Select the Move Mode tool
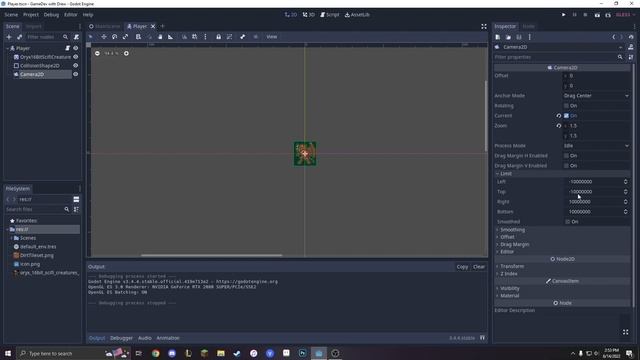The width and height of the screenshot is (640, 360). click(104, 37)
